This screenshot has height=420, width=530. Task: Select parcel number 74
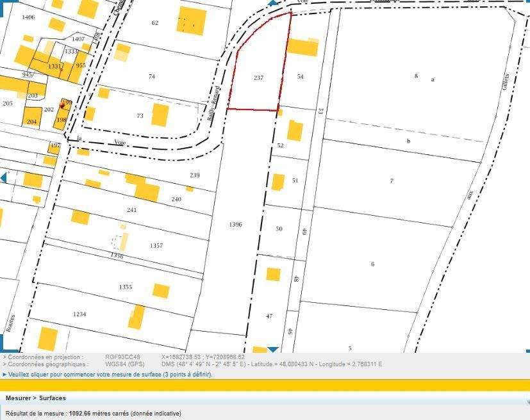click(152, 76)
